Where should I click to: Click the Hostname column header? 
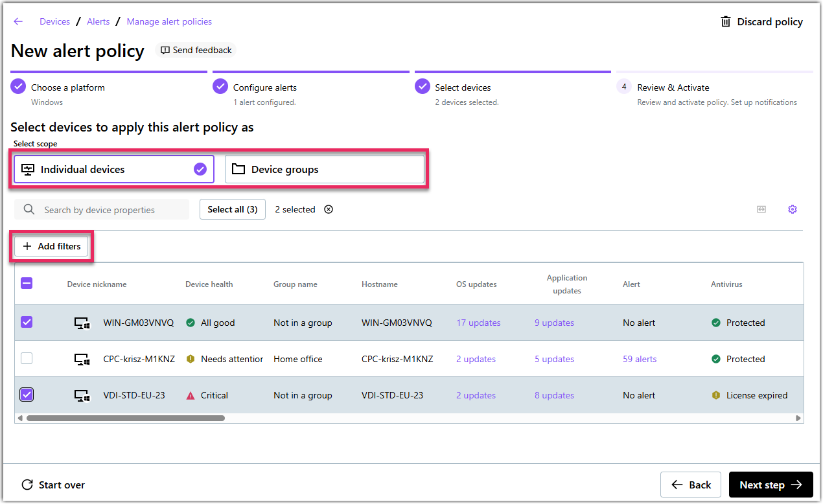380,284
